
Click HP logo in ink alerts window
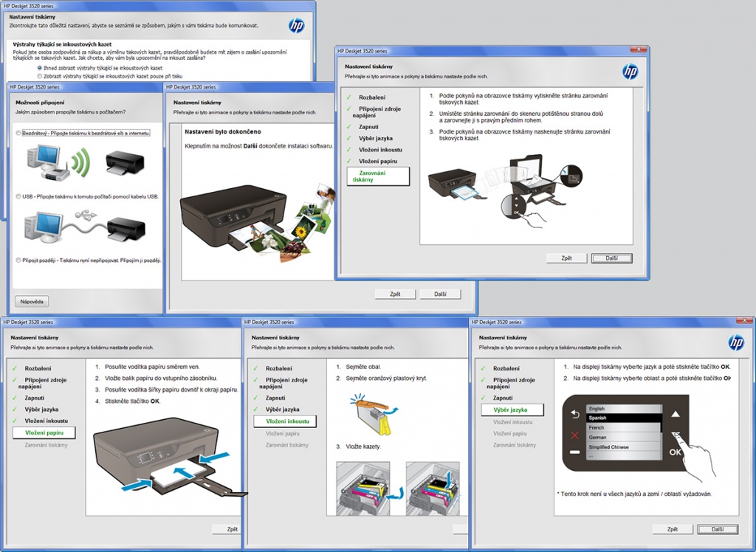pyautogui.click(x=297, y=26)
